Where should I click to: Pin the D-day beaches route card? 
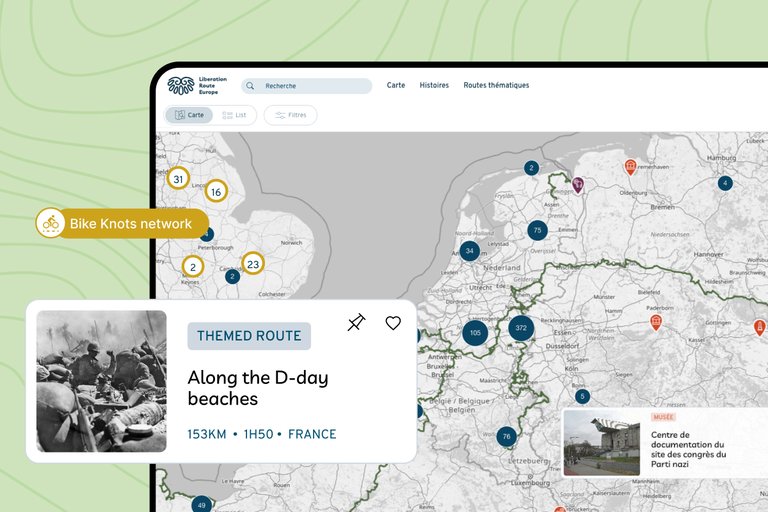(357, 322)
